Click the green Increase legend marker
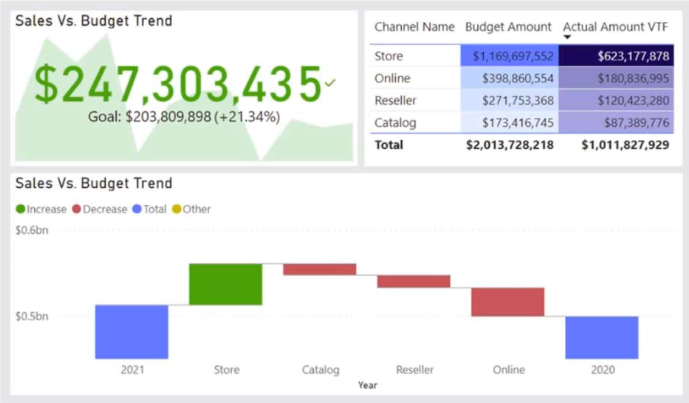689x403 pixels. click(21, 209)
